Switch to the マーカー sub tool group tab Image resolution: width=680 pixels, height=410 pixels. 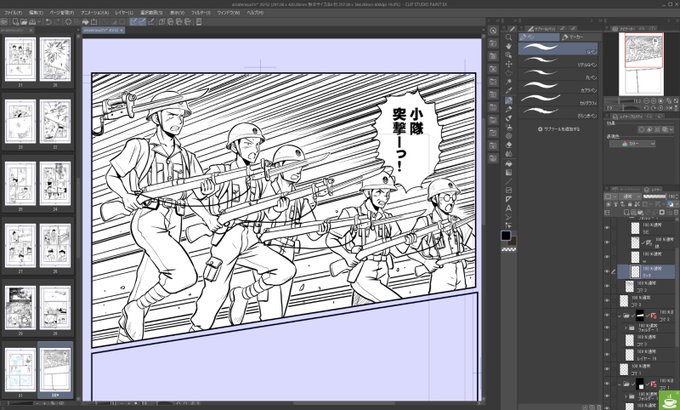pyautogui.click(x=579, y=37)
